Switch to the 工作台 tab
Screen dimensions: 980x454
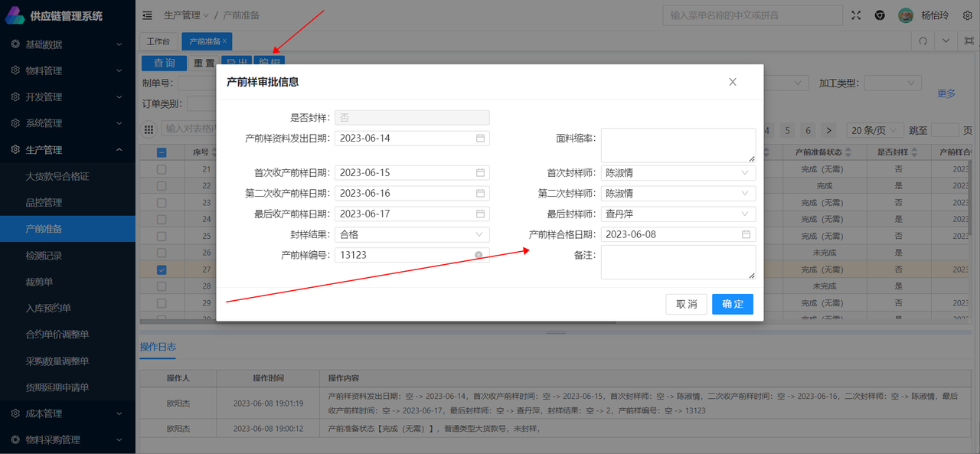[158, 41]
